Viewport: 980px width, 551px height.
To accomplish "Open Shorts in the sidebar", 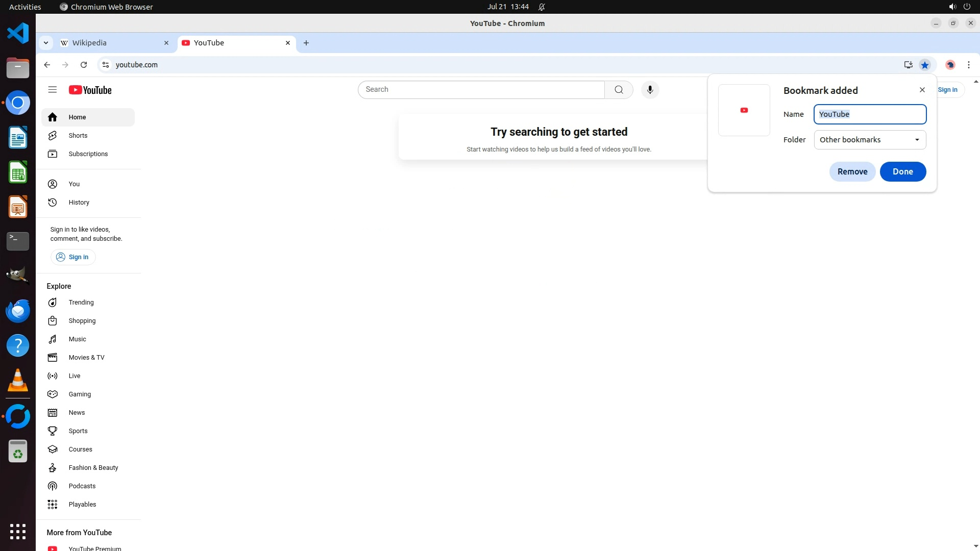I will pyautogui.click(x=78, y=136).
